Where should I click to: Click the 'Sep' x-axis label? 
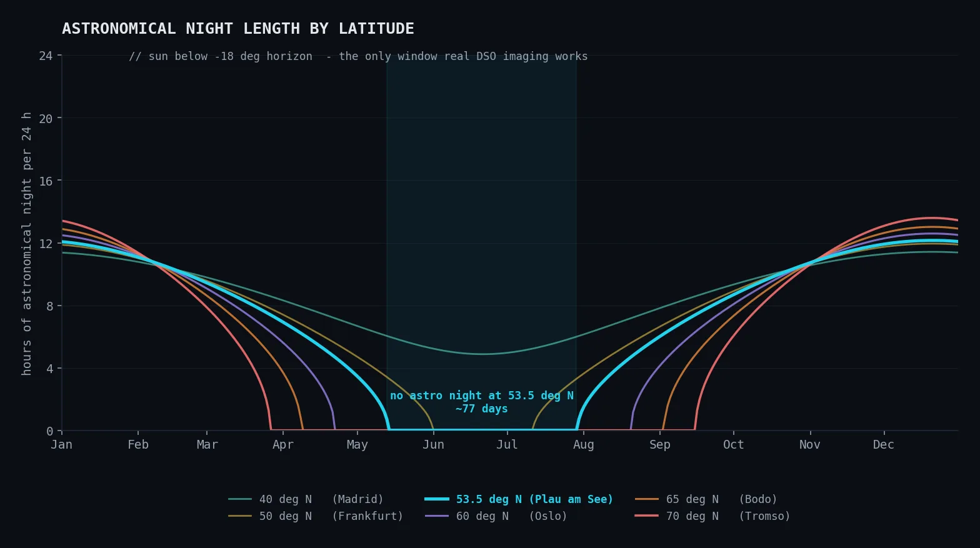660,445
